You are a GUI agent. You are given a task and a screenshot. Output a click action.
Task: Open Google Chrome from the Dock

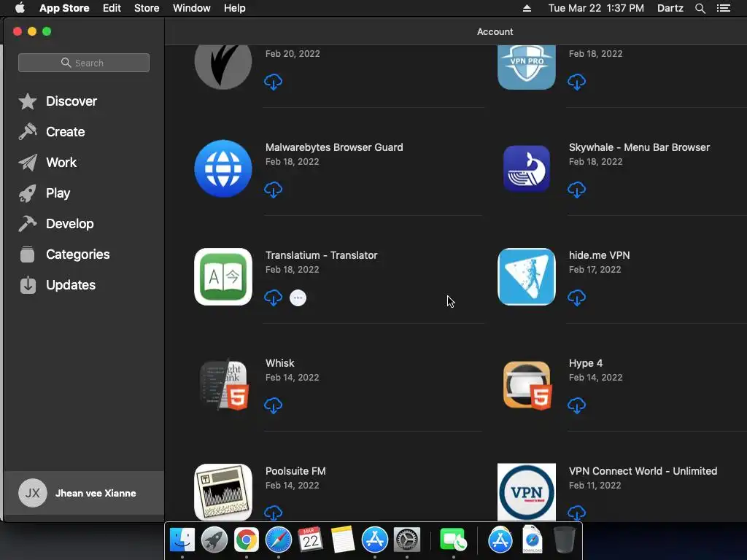pyautogui.click(x=247, y=540)
